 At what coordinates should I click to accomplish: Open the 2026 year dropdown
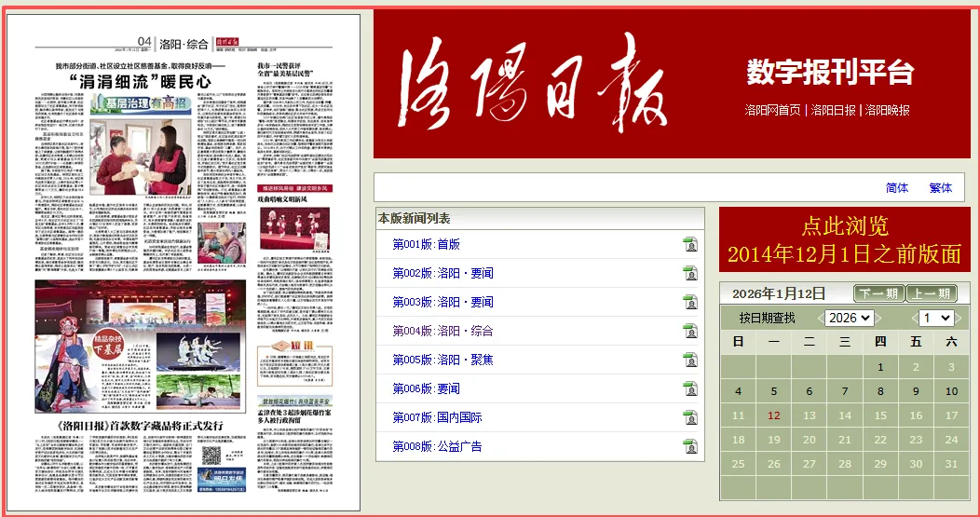click(x=850, y=318)
